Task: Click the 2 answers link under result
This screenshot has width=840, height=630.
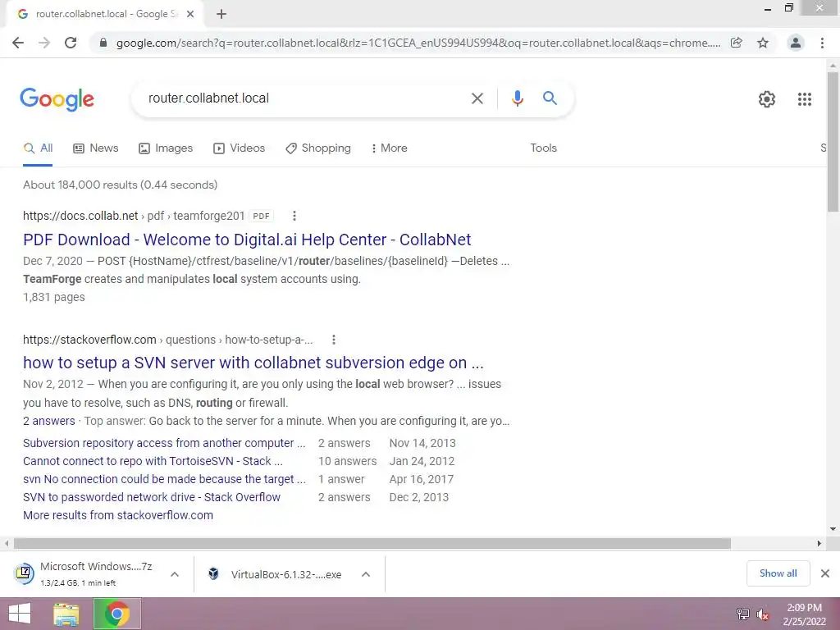Action: tap(48, 421)
